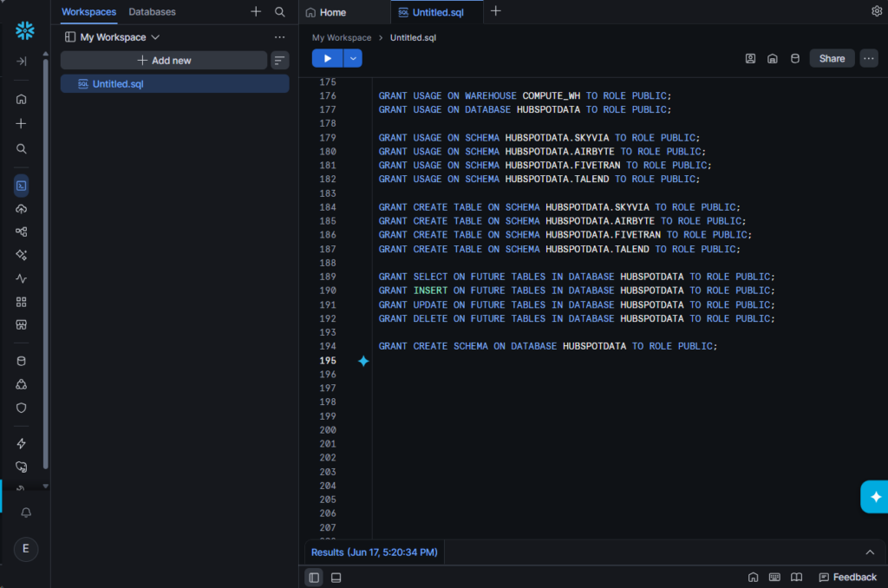Open Home from the left sidebar
This screenshot has height=588, width=888.
[x=22, y=99]
